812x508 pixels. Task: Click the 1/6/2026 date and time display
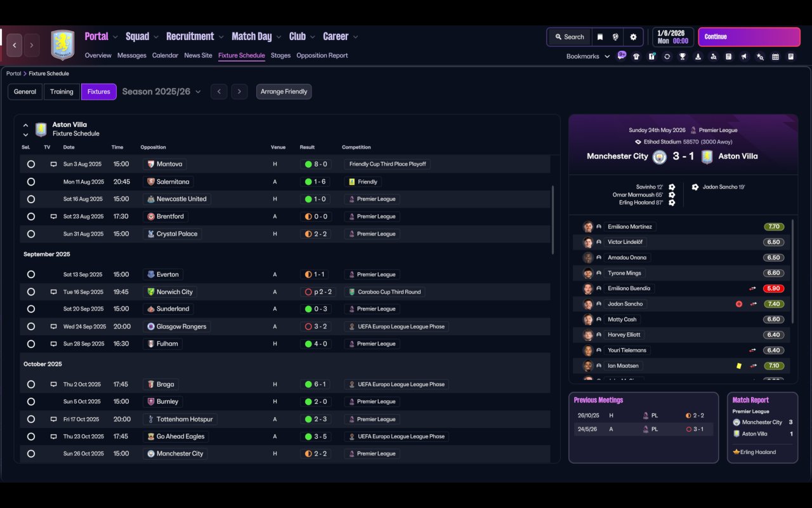click(672, 37)
